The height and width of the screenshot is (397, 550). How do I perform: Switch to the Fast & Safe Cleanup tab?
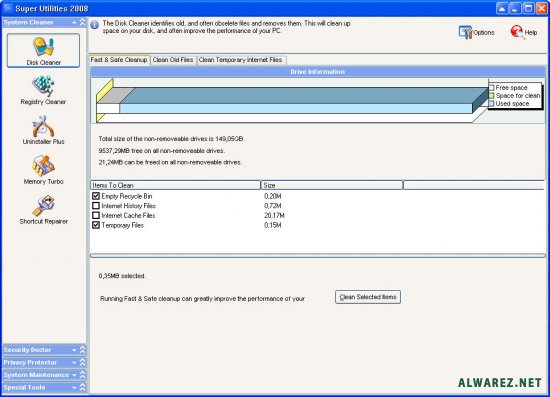pos(119,60)
